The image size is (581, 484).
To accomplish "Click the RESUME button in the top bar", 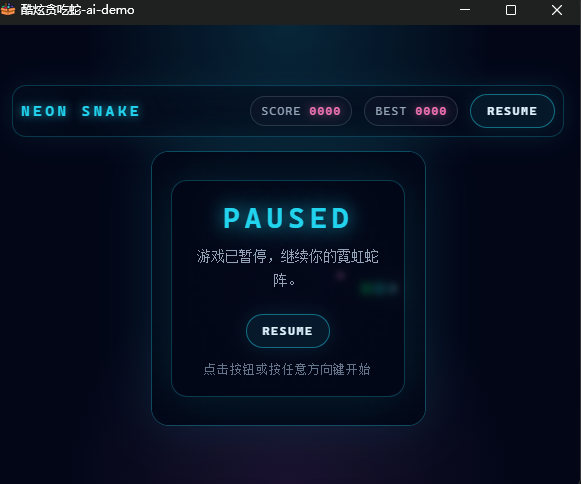I will click(512, 111).
